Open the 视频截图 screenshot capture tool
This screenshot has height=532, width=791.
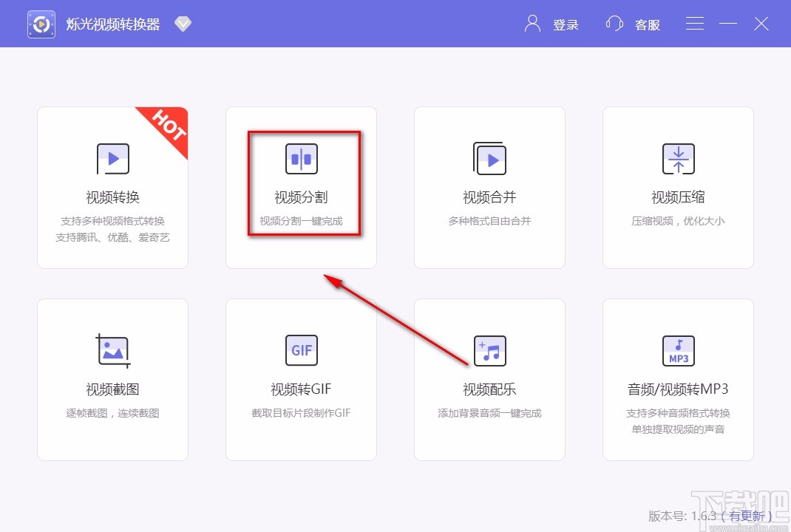click(112, 379)
